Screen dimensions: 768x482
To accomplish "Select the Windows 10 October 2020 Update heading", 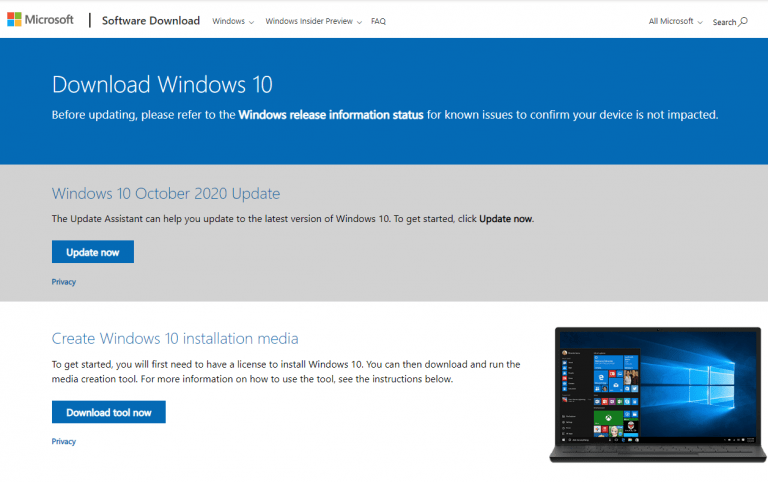I will [x=166, y=193].
